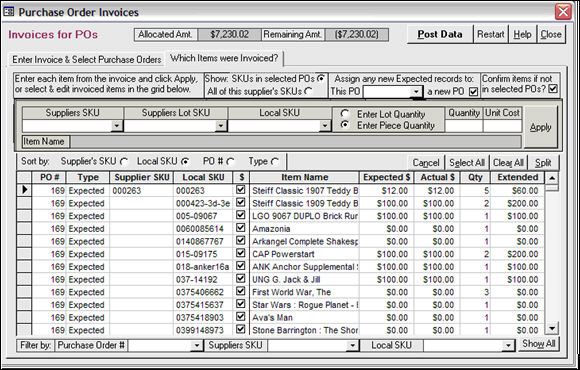Open Help for invoices
This screenshot has width=580, height=370.
[x=522, y=34]
